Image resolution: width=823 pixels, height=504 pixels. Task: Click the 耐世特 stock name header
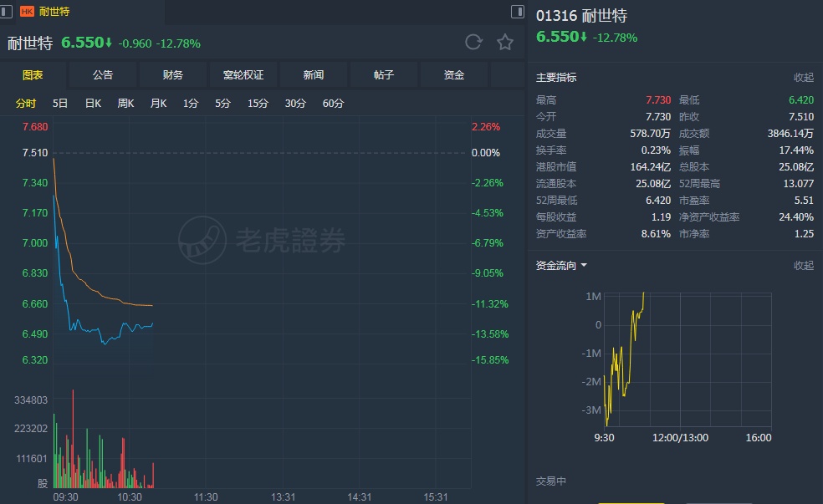point(29,43)
